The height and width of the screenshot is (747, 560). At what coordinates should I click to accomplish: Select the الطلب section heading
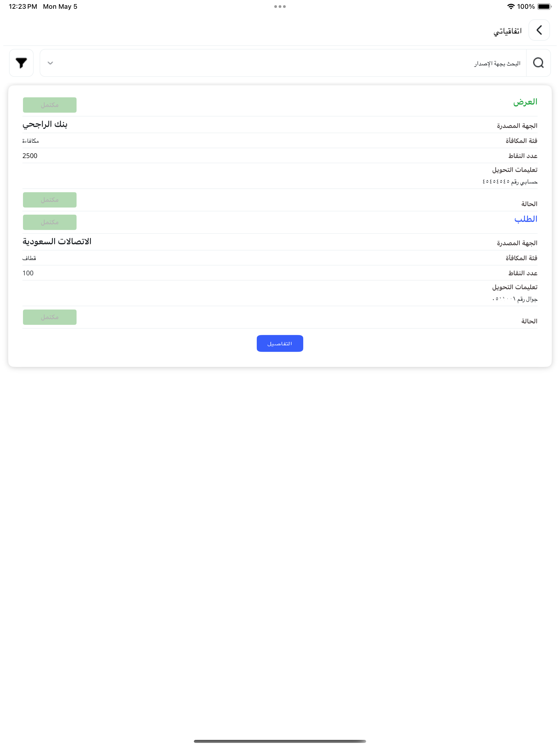click(x=526, y=219)
